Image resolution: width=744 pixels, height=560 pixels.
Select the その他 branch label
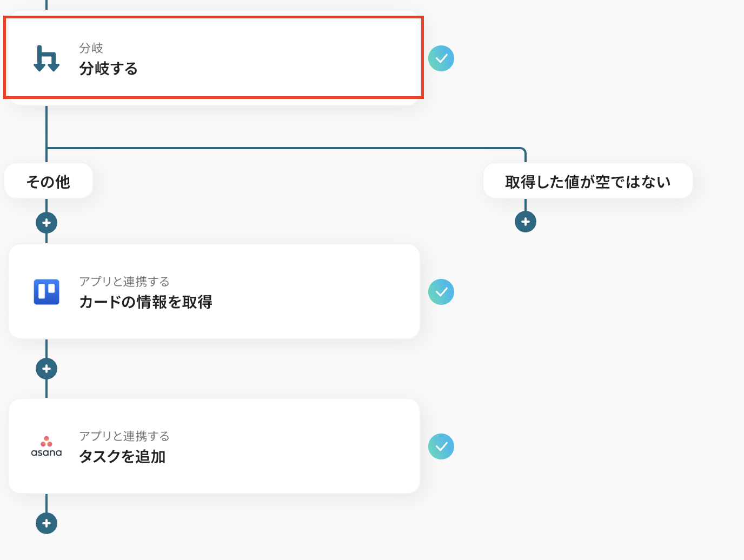[x=48, y=182]
